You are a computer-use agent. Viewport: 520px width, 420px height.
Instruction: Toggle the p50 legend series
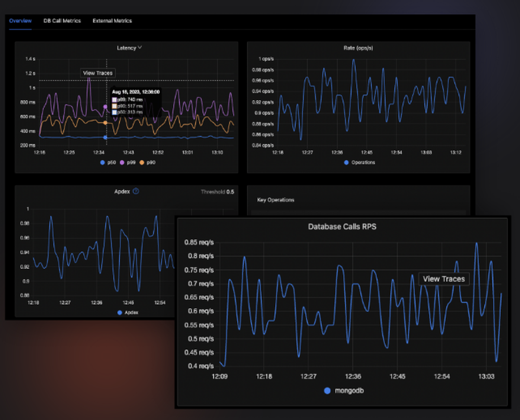click(x=108, y=162)
